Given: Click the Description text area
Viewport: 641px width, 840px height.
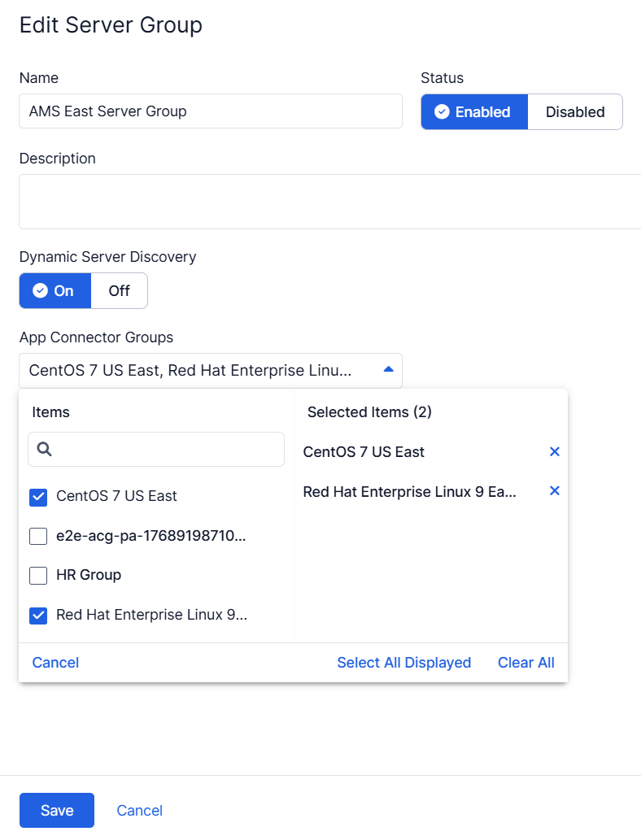Looking at the screenshot, I should (330, 202).
